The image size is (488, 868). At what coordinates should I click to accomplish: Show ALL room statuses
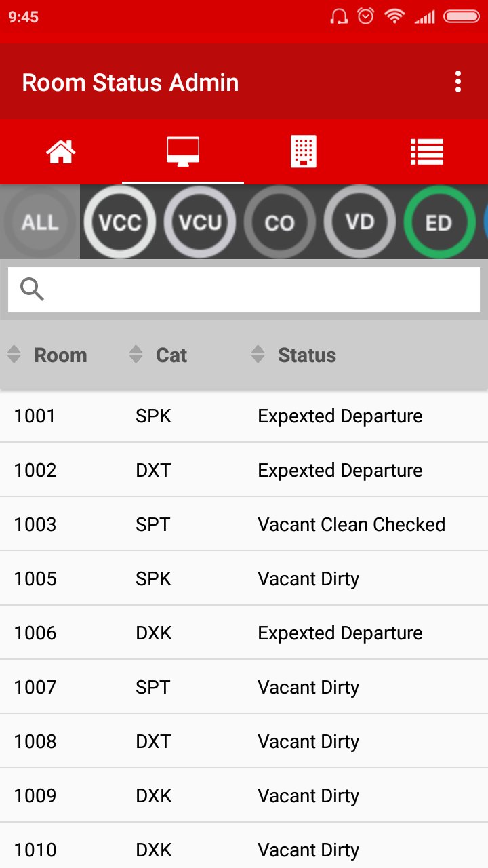tap(40, 222)
